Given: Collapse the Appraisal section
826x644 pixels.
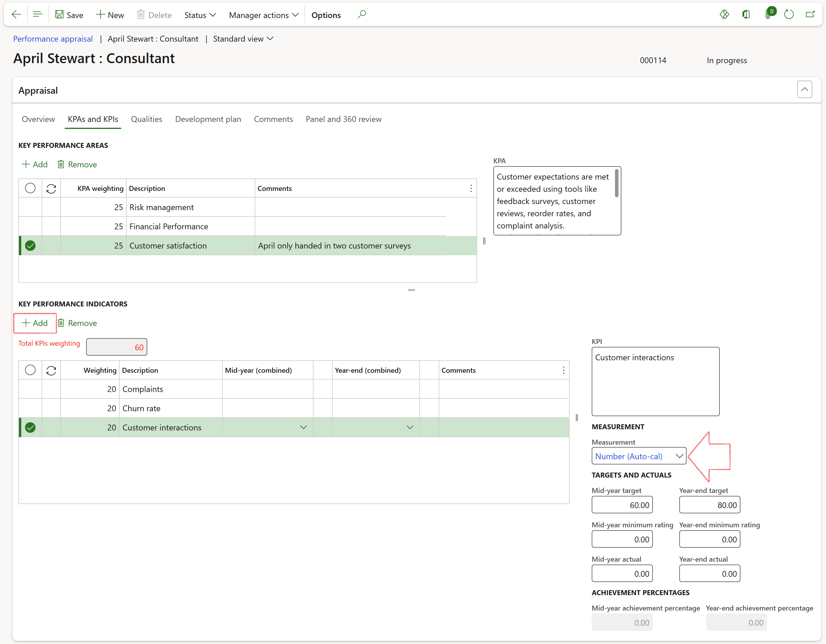Looking at the screenshot, I should pyautogui.click(x=804, y=90).
